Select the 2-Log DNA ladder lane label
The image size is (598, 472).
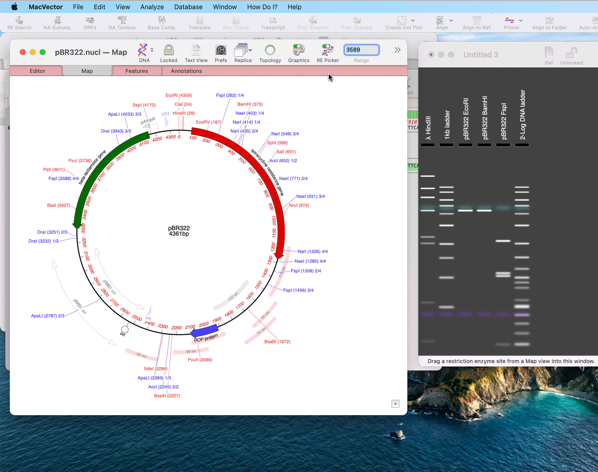click(x=522, y=115)
